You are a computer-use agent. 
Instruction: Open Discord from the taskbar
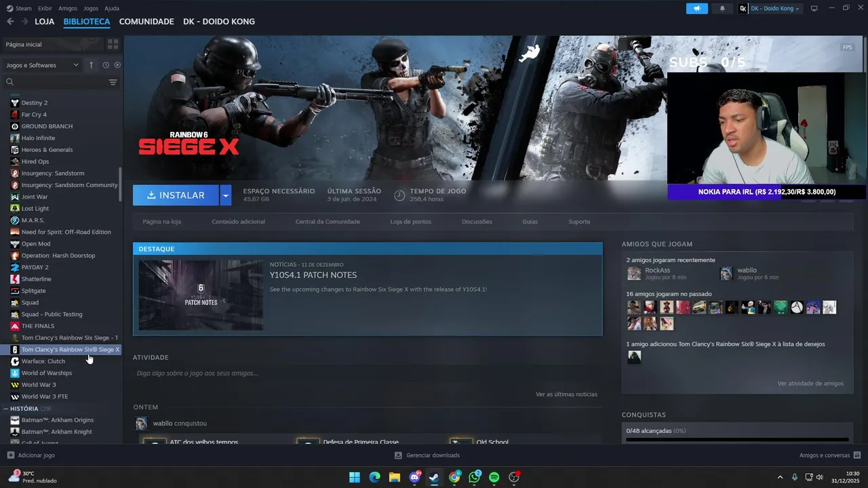pyautogui.click(x=414, y=477)
